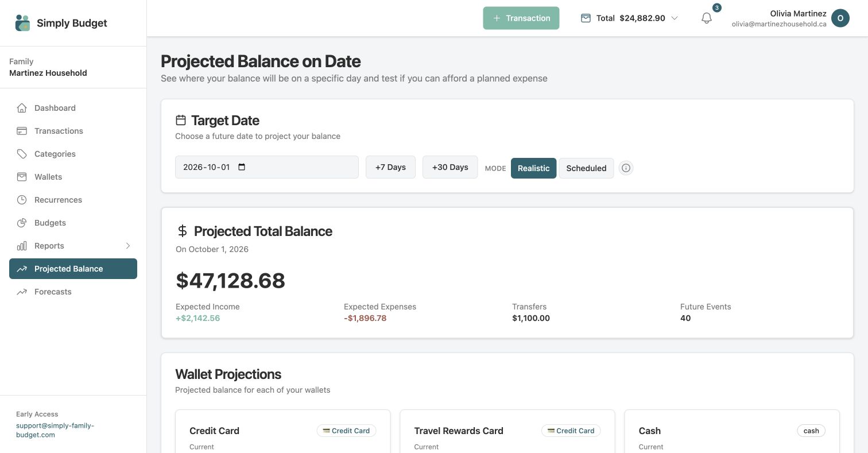Open the Forecasts page
Image resolution: width=868 pixels, height=453 pixels.
pos(73,292)
